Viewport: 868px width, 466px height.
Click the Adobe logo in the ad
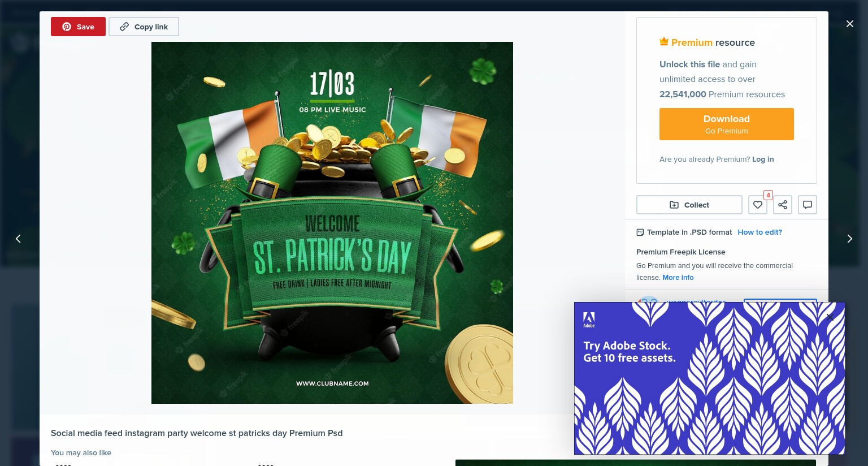[x=589, y=320]
